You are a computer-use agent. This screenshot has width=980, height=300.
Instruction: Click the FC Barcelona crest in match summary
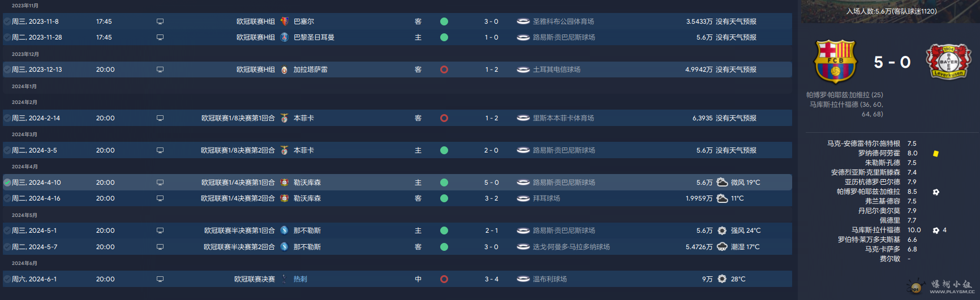[835, 61]
